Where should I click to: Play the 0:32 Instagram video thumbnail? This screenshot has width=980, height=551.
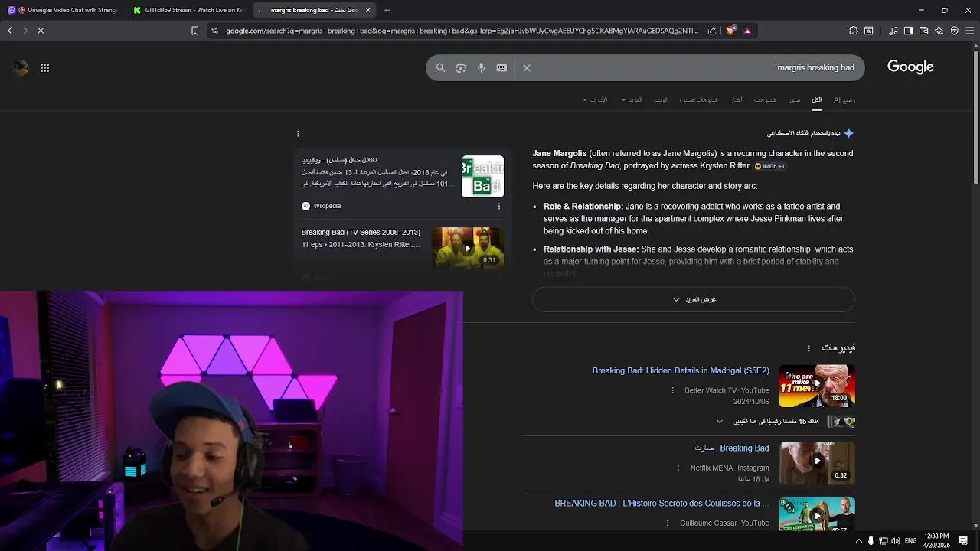[x=817, y=463]
